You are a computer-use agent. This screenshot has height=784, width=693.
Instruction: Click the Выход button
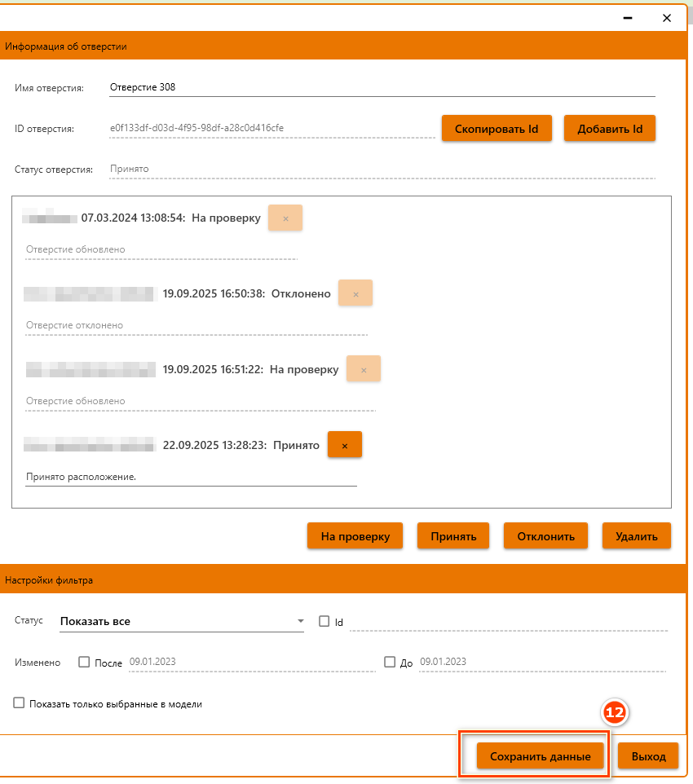pyautogui.click(x=648, y=756)
